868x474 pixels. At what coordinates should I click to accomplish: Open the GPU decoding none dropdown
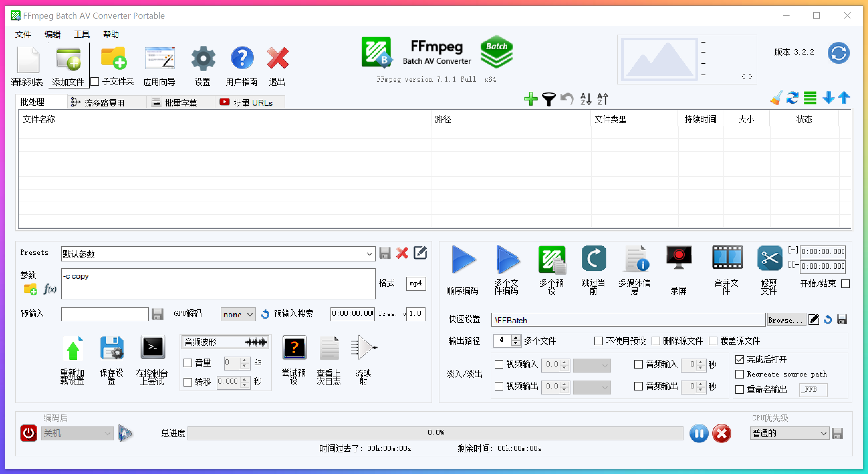click(x=238, y=315)
